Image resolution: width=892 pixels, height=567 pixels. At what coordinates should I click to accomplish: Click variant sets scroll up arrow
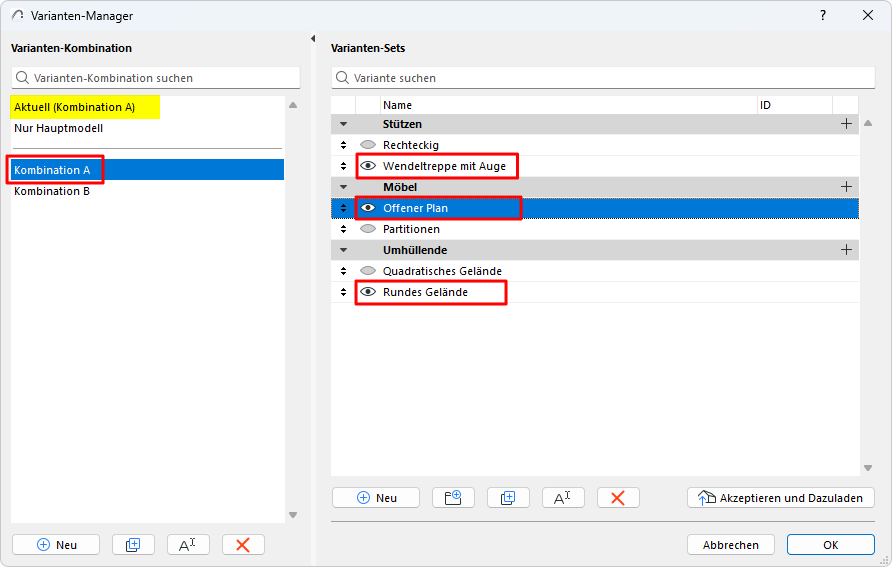(868, 123)
